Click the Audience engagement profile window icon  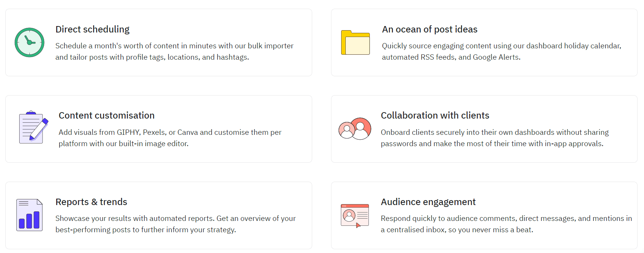[355, 216]
